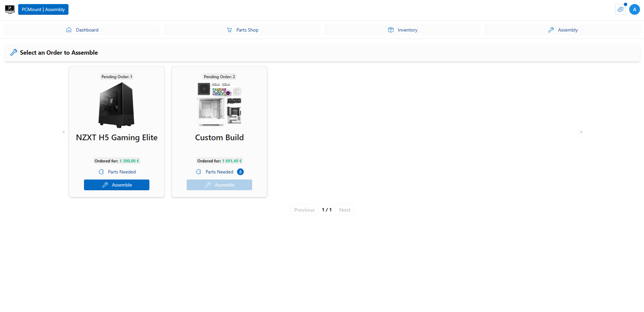644x312 pixels.
Task: Open Parts Needed for NZXT H5 Gaming Elite
Action: coord(117,172)
